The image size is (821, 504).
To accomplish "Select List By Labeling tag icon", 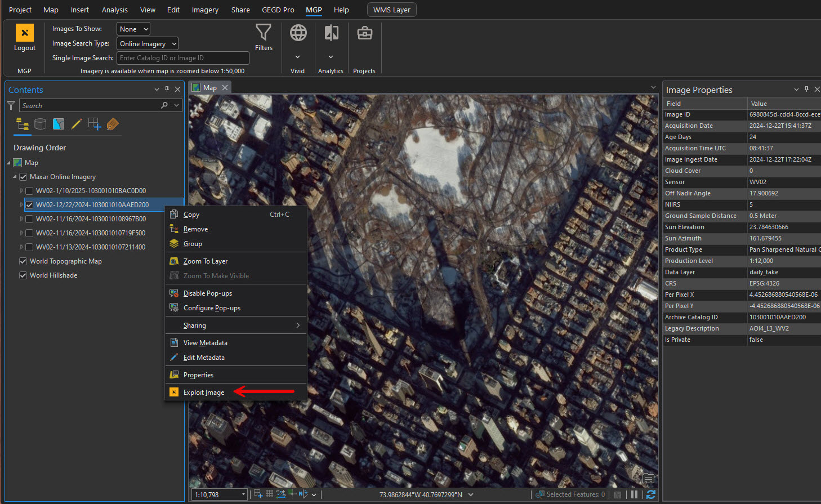I will coord(113,124).
